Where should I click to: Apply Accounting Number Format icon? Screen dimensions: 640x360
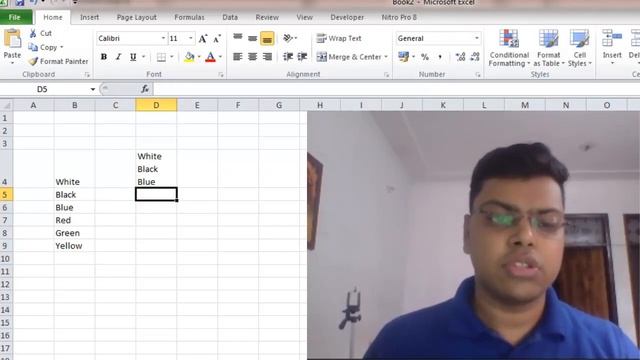coord(403,57)
